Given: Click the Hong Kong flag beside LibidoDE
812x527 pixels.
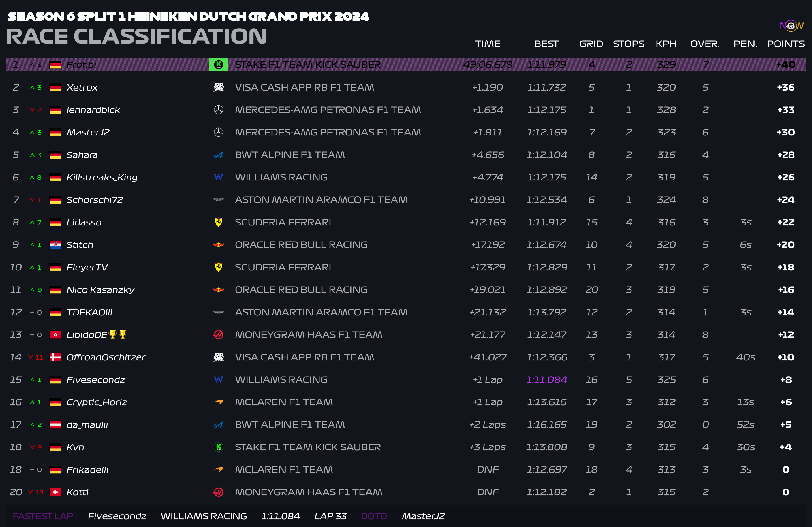Looking at the screenshot, I should [55, 335].
